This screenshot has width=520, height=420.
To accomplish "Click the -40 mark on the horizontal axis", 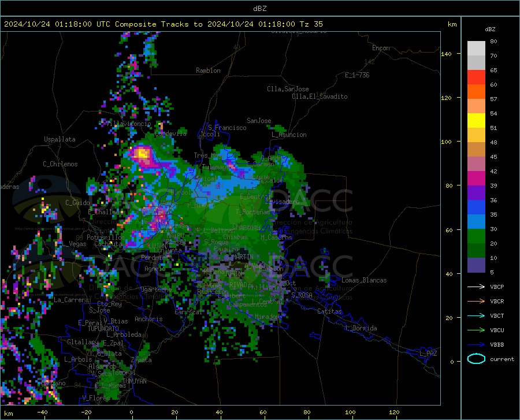I will pyautogui.click(x=42, y=412).
